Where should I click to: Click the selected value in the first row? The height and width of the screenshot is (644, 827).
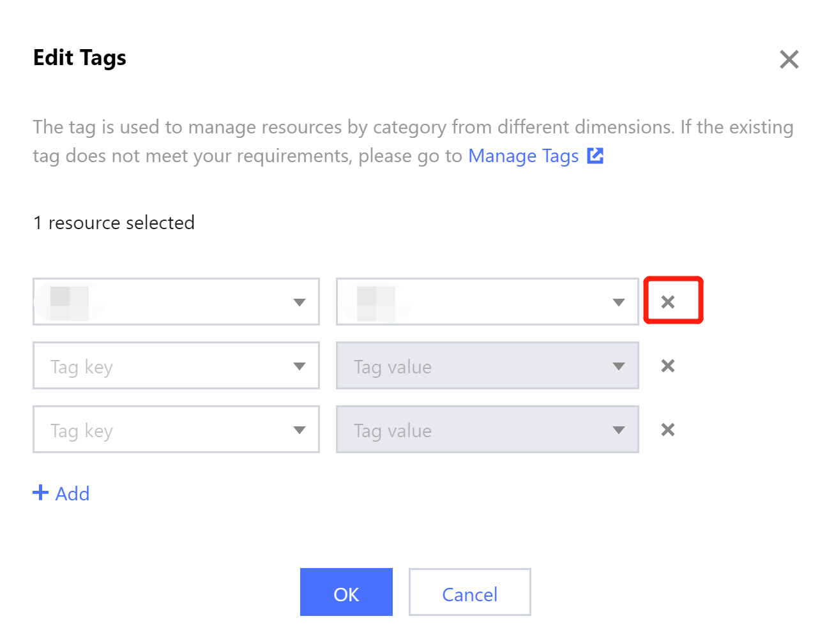point(376,302)
